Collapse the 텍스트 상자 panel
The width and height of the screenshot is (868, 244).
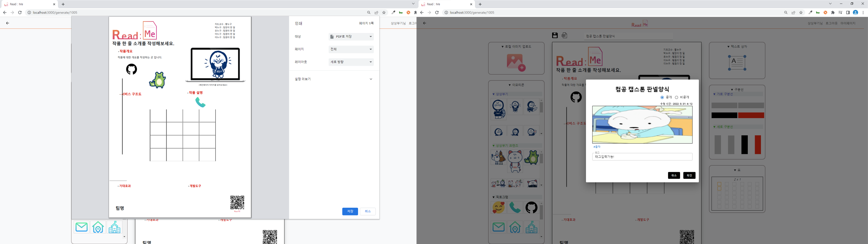point(737,46)
